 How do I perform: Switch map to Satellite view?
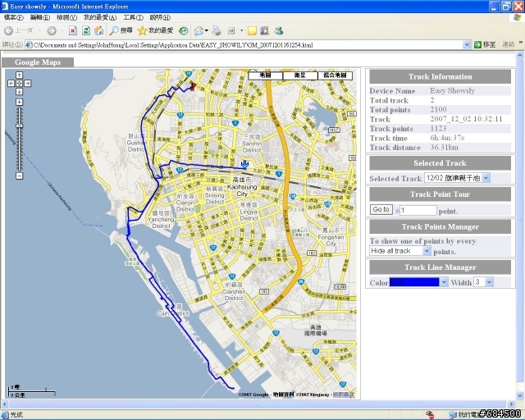[x=300, y=75]
